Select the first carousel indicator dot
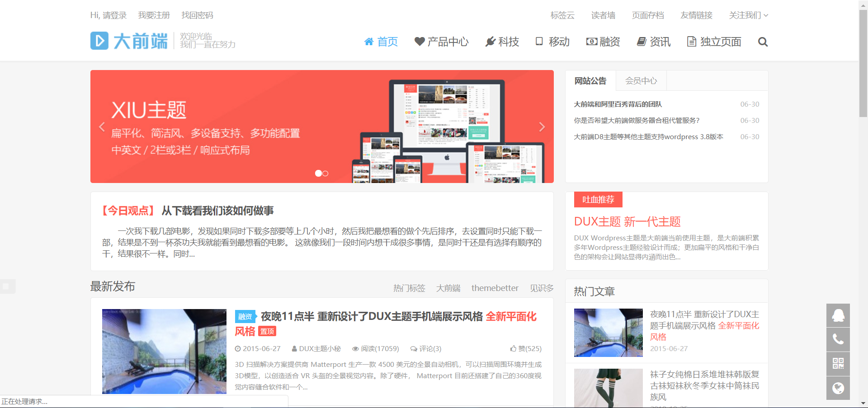The width and height of the screenshot is (868, 408). [x=318, y=174]
